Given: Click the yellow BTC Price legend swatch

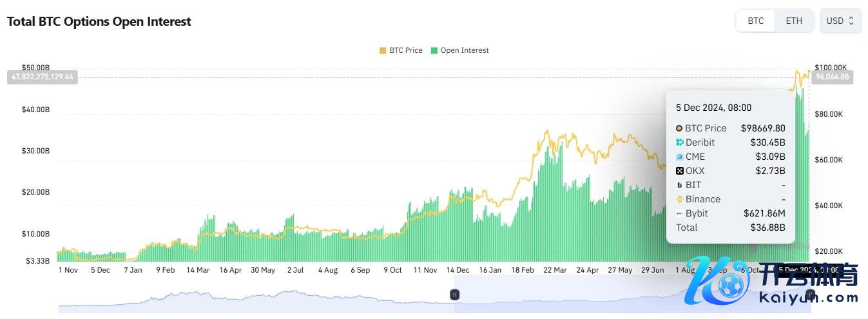Looking at the screenshot, I should coord(383,50).
